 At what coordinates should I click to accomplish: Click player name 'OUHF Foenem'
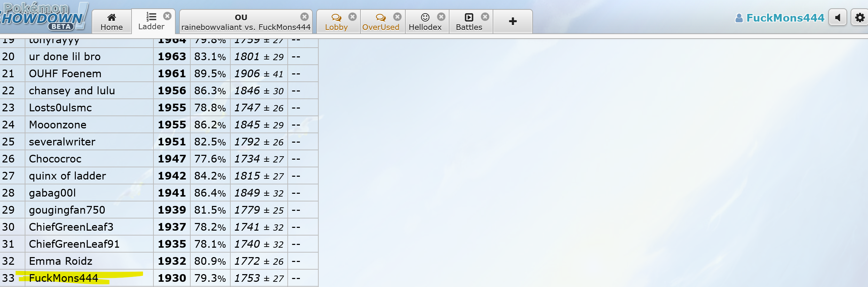pyautogui.click(x=65, y=73)
